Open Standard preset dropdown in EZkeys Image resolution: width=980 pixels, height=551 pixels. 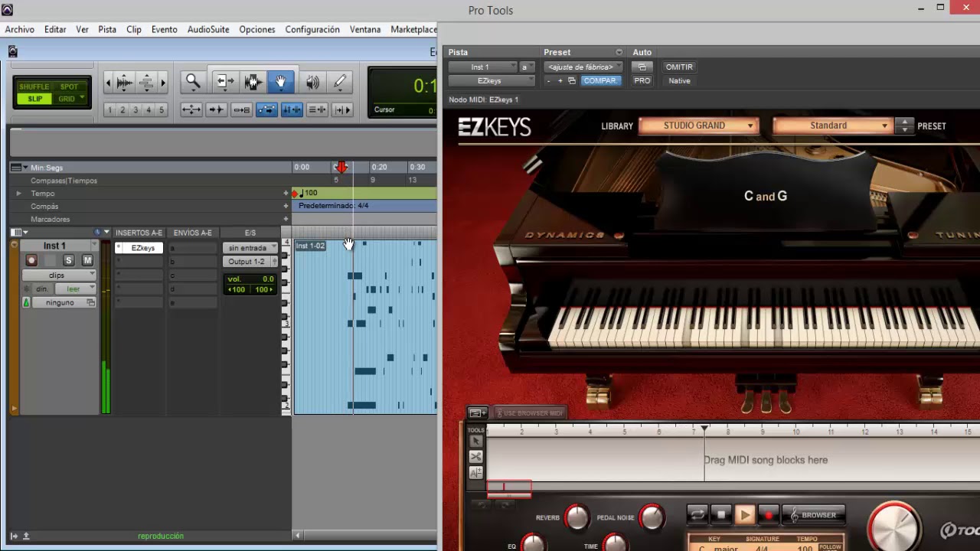(x=832, y=126)
